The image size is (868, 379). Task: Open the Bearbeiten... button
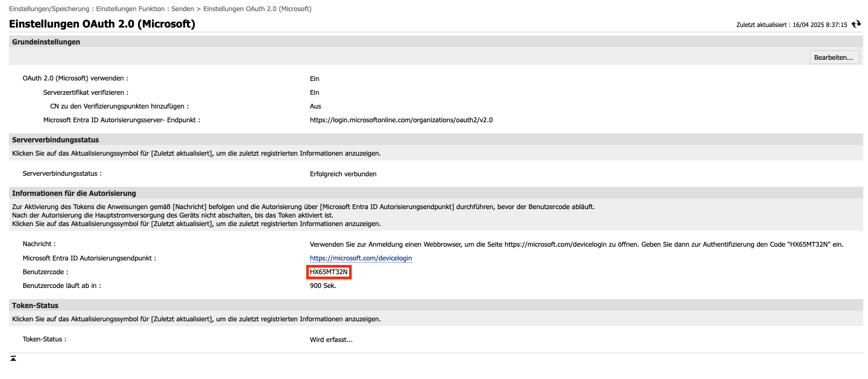(x=834, y=58)
